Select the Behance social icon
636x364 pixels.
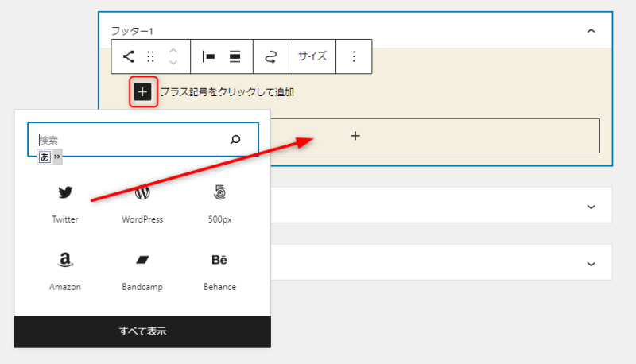tap(219, 271)
